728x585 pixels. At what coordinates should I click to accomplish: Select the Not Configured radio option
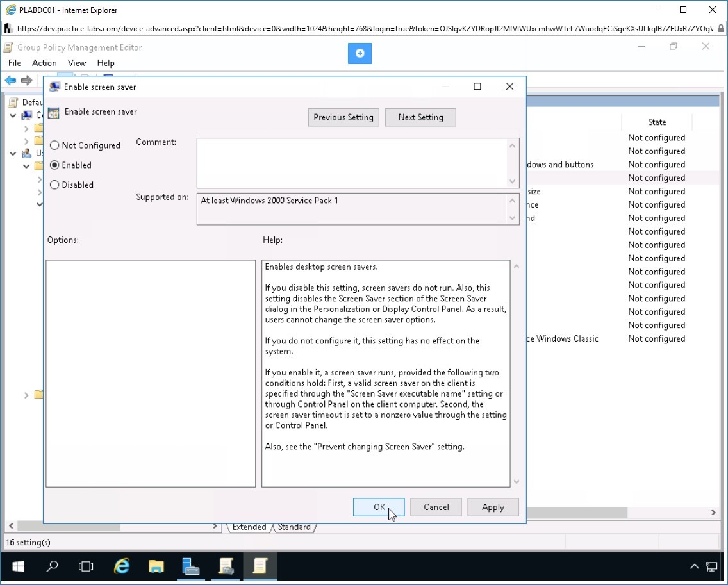85,145
